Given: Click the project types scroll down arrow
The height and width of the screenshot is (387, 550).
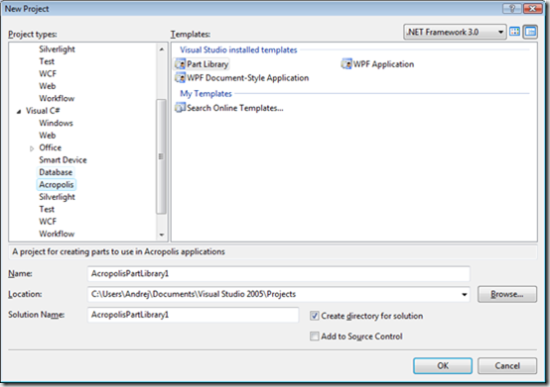Looking at the screenshot, I should pyautogui.click(x=161, y=235).
